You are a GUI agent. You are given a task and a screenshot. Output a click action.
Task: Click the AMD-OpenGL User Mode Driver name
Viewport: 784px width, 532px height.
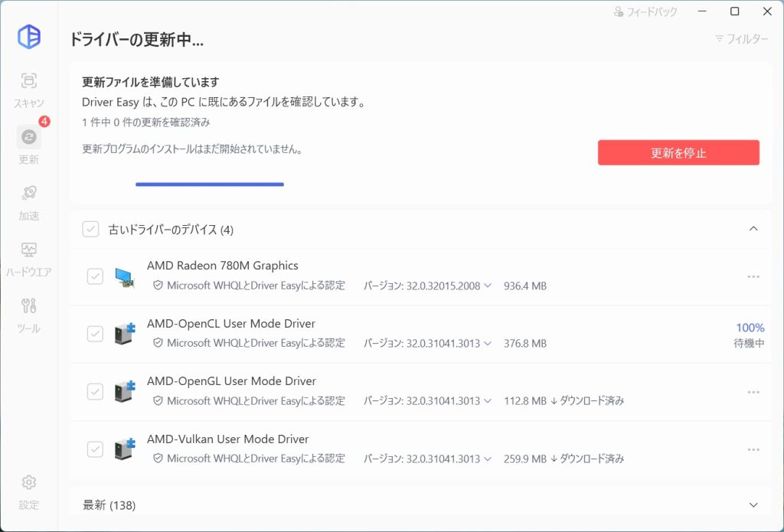(231, 381)
